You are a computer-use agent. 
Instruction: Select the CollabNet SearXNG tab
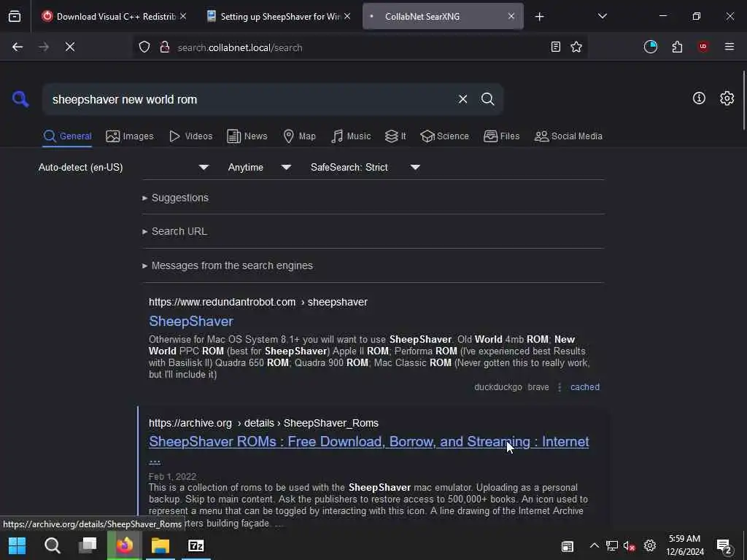(443, 16)
